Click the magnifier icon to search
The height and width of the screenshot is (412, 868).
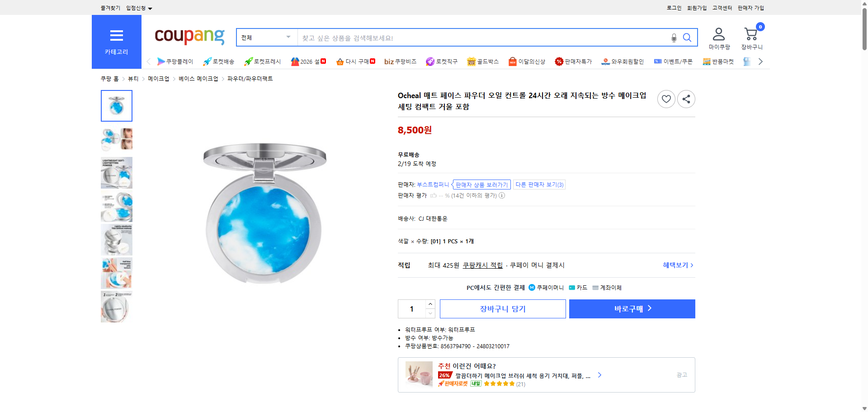tap(687, 38)
